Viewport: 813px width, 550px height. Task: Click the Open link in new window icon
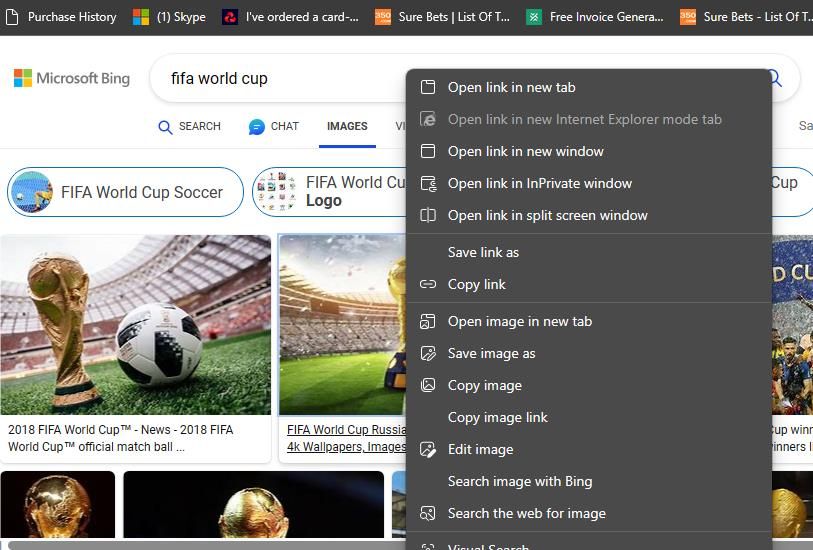click(428, 151)
